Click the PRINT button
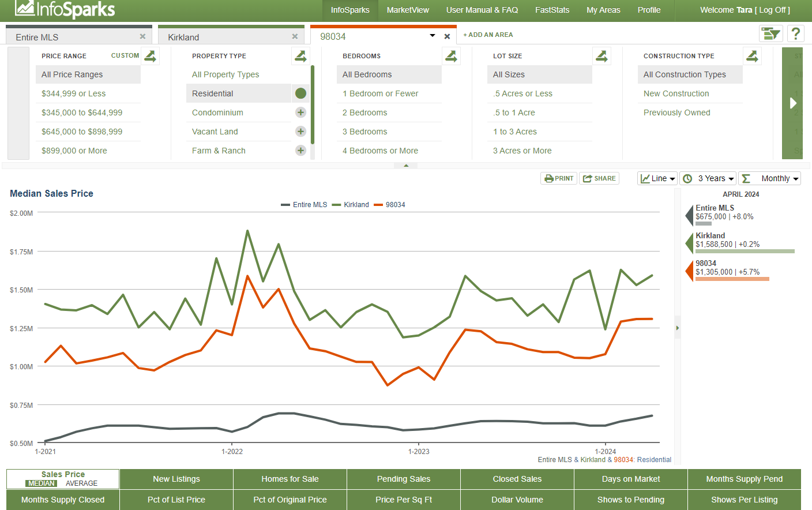Screen dimensions: 812x510 pyautogui.click(x=559, y=179)
